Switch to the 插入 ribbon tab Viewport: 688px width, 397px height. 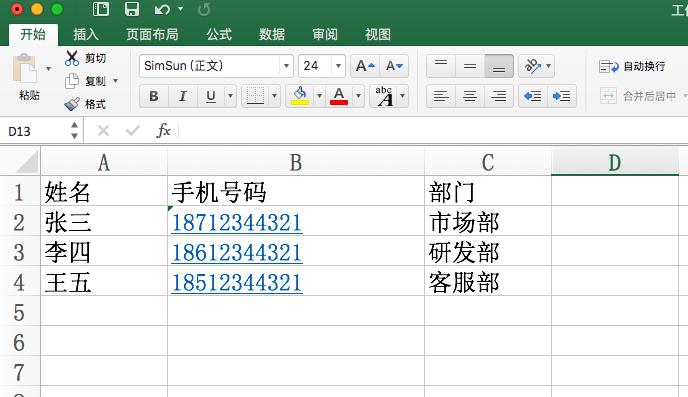(x=86, y=34)
